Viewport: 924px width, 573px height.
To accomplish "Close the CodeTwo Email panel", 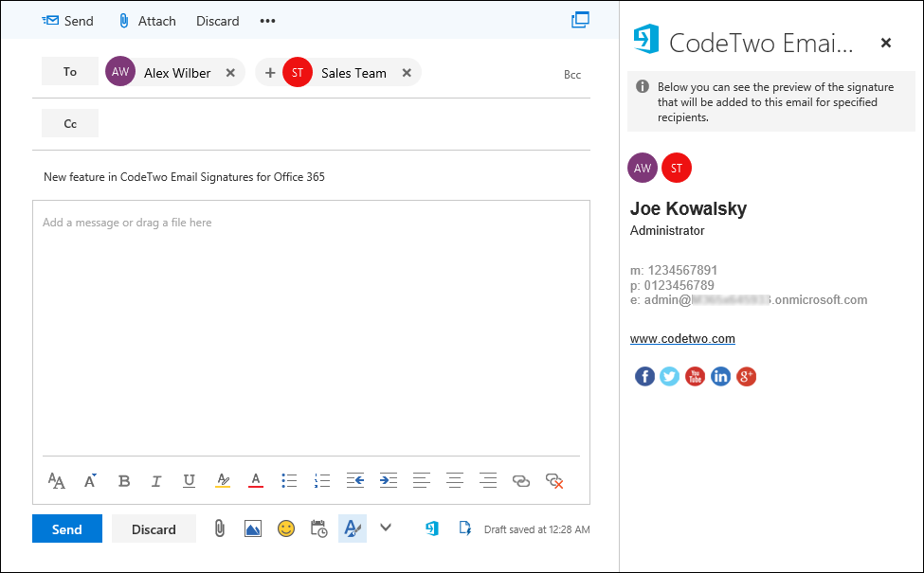I will [x=886, y=43].
